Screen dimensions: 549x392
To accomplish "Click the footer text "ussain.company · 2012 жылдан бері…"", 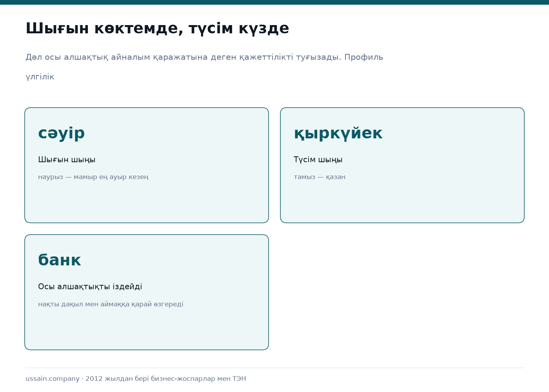I will click(x=136, y=379).
